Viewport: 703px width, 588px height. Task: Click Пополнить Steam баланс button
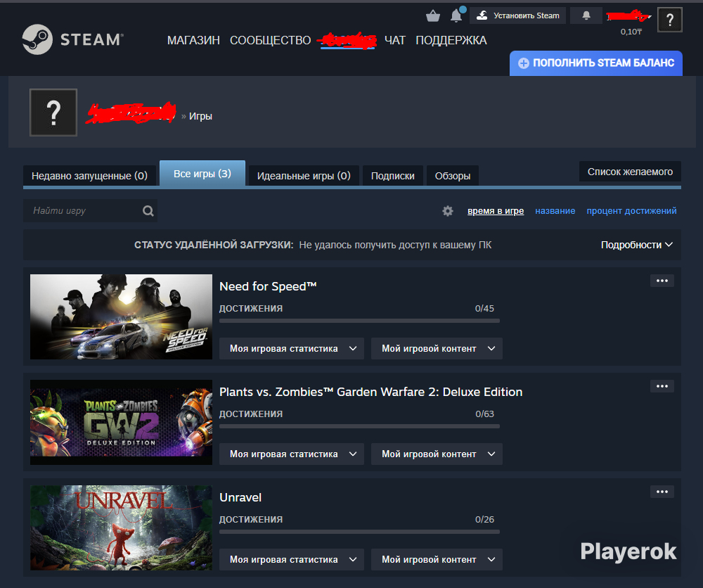pos(596,63)
